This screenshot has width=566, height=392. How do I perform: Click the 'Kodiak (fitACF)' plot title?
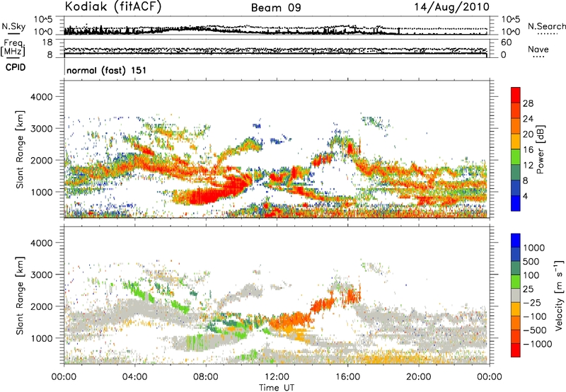click(113, 6)
